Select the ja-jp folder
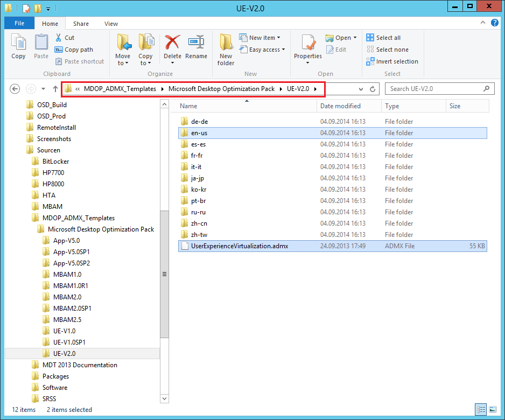Screen dimensions: 505x420 332,178
